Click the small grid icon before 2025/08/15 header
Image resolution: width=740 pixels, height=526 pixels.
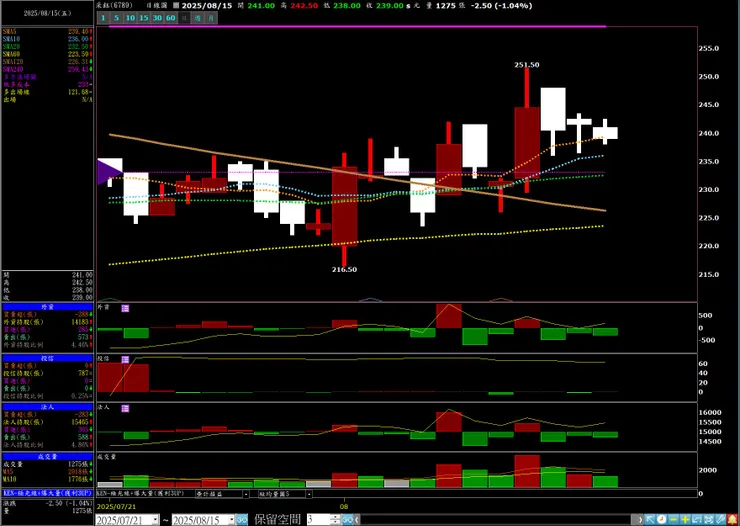point(176,6)
